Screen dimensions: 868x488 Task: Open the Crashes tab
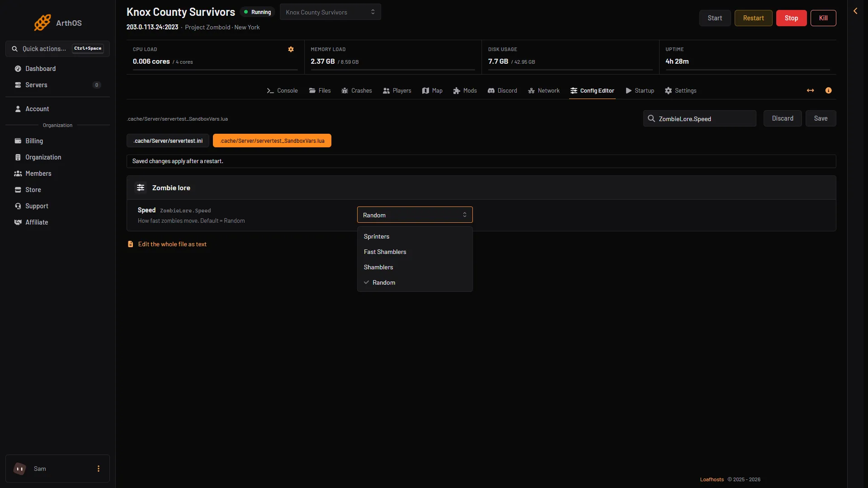point(356,90)
